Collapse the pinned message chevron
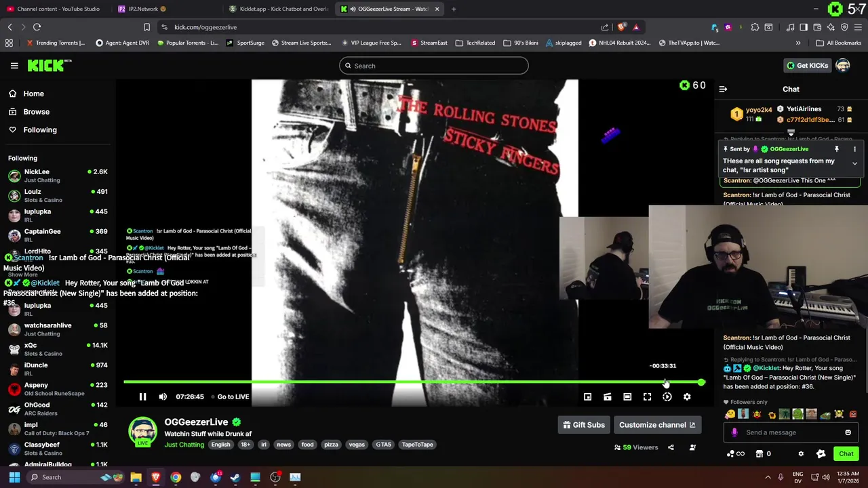The image size is (868, 488). click(x=854, y=163)
